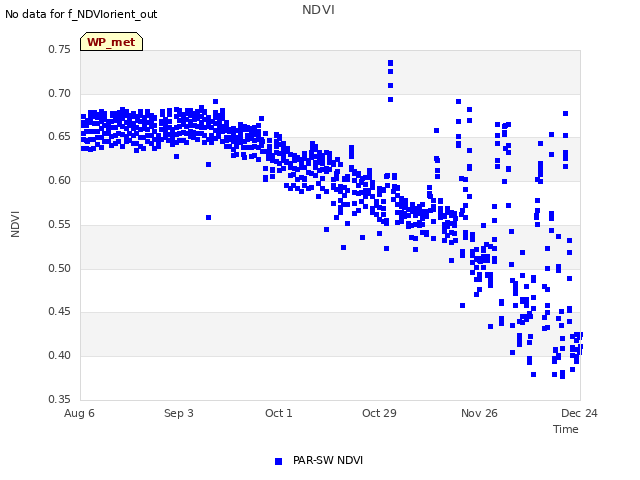Click the isolated data point at 0.56 in September
Image resolution: width=640 pixels, height=480 pixels.
tap(209, 218)
